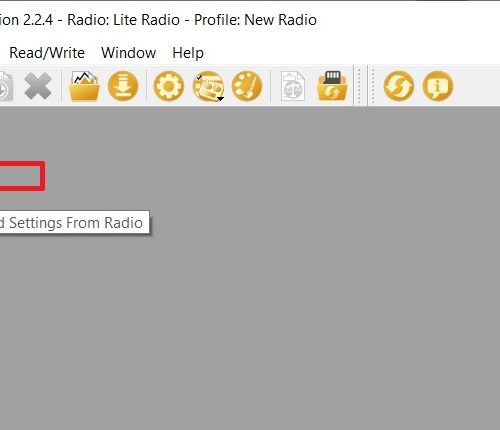Click the SD card synchronize folder icon

click(x=332, y=86)
